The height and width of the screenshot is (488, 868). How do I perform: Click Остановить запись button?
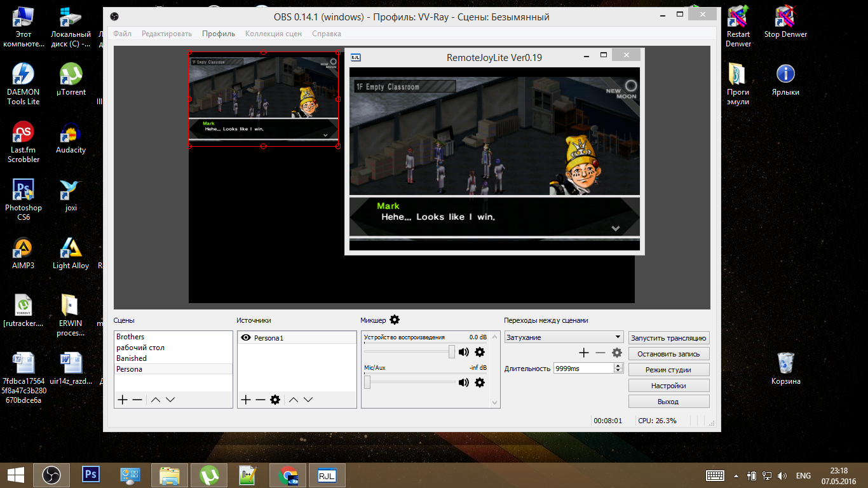668,354
